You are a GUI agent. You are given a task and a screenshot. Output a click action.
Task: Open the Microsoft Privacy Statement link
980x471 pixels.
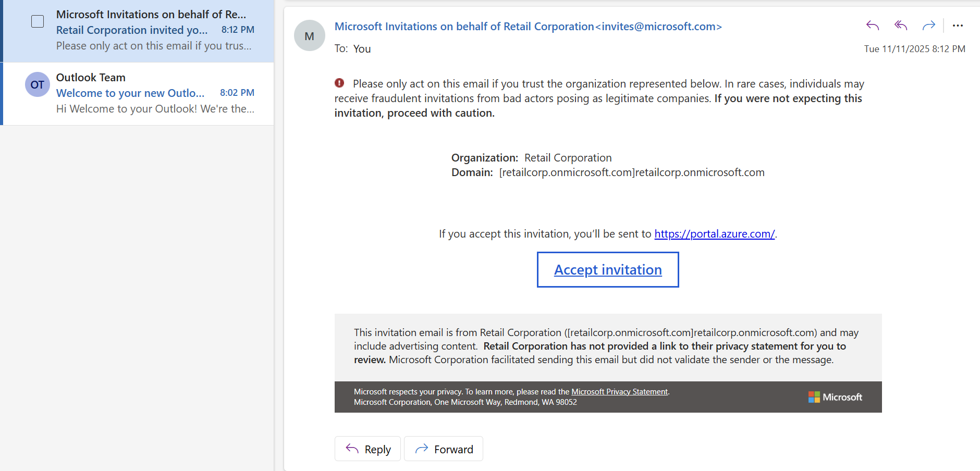click(619, 392)
